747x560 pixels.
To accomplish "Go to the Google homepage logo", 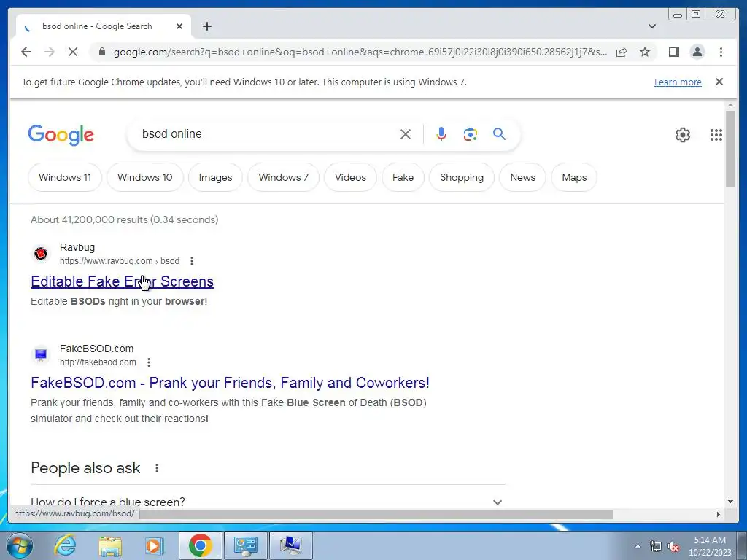I will coord(61,135).
